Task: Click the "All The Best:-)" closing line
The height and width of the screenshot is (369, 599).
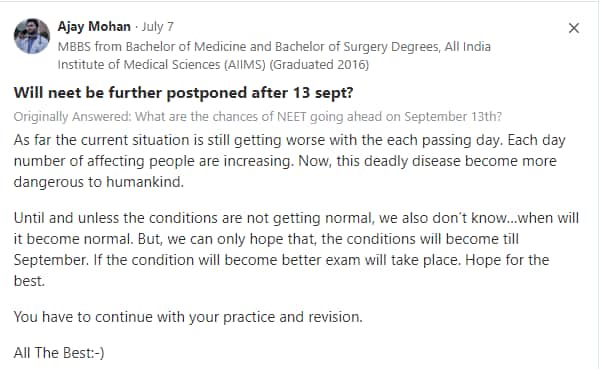Action: [x=59, y=353]
